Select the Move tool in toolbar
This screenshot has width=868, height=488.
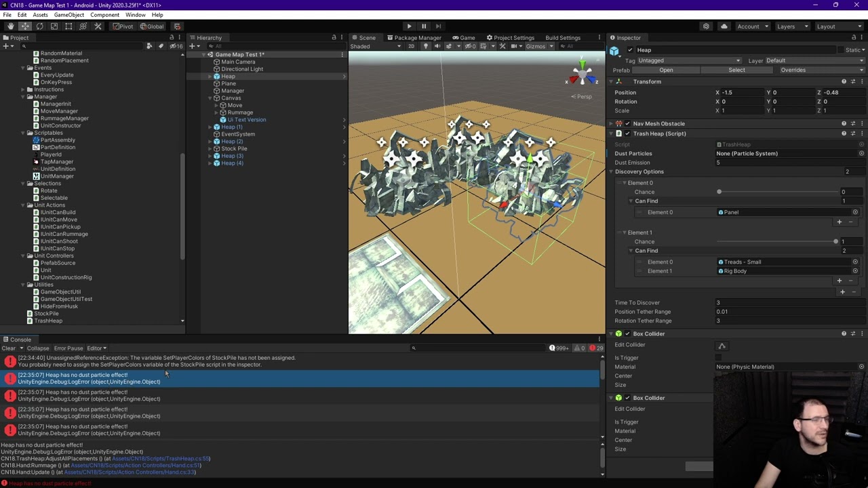(25, 26)
